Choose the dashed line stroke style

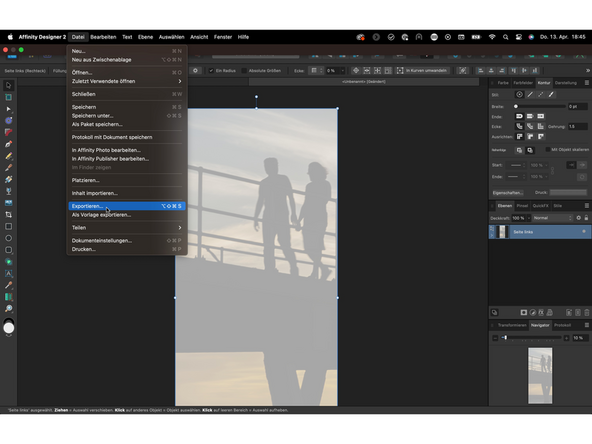[541, 95]
